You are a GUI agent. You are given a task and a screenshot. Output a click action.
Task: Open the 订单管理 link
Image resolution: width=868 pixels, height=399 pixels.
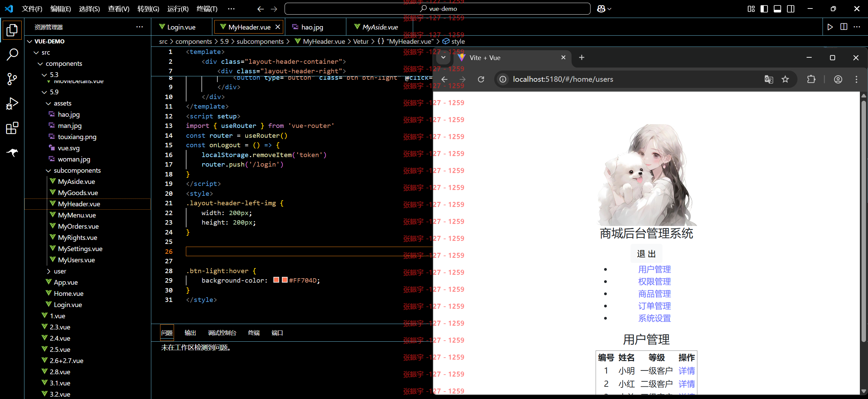654,306
